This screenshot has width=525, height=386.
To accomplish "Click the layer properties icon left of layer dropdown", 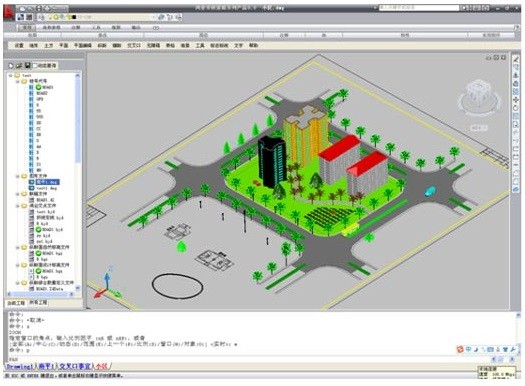I will 42,17.
